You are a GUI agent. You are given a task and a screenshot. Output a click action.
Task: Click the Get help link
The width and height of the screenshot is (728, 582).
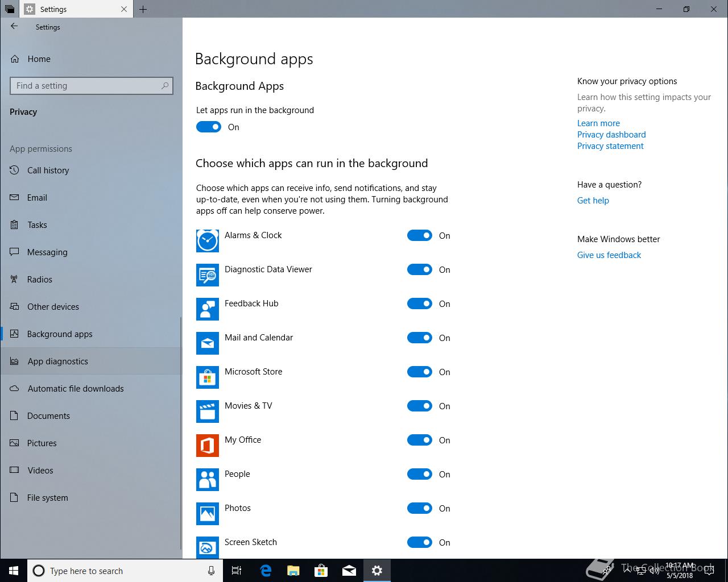[x=593, y=200]
